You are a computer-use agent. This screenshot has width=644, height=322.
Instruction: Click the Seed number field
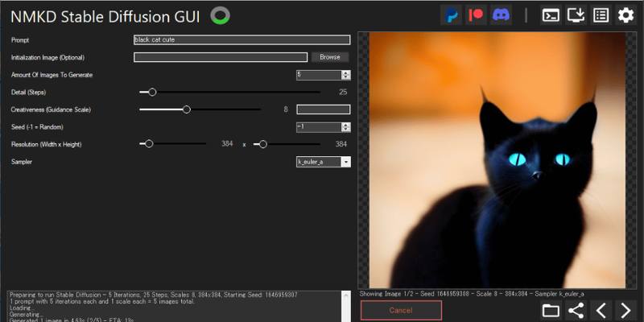(319, 127)
